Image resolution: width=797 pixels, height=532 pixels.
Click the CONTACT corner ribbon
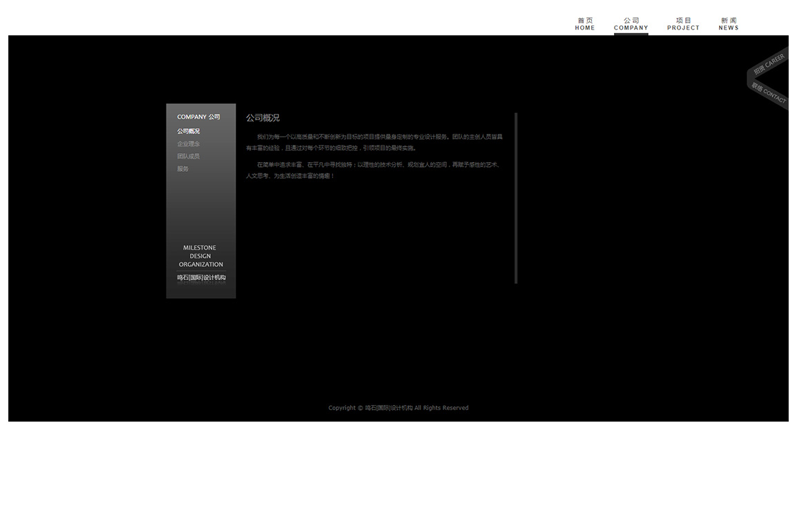769,94
